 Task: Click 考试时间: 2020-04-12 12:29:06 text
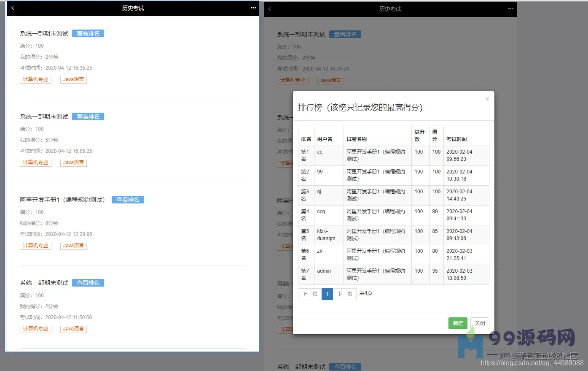pyautogui.click(x=56, y=234)
